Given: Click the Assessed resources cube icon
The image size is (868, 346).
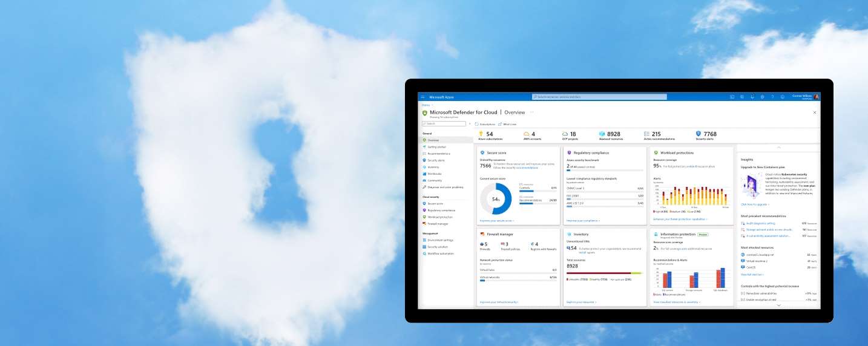Looking at the screenshot, I should pyautogui.click(x=602, y=134).
